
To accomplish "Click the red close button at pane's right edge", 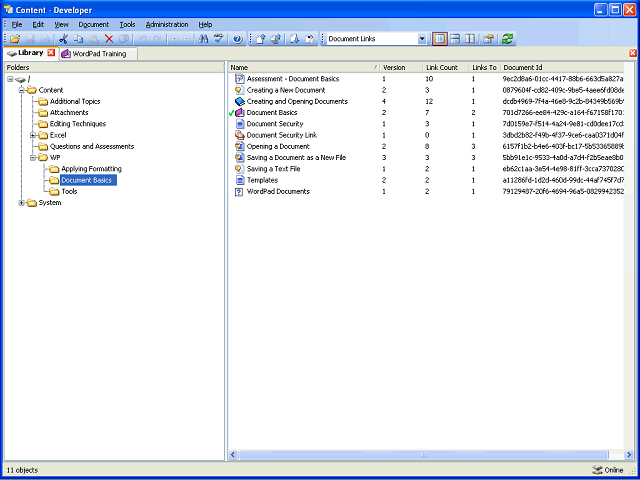I will tap(633, 53).
